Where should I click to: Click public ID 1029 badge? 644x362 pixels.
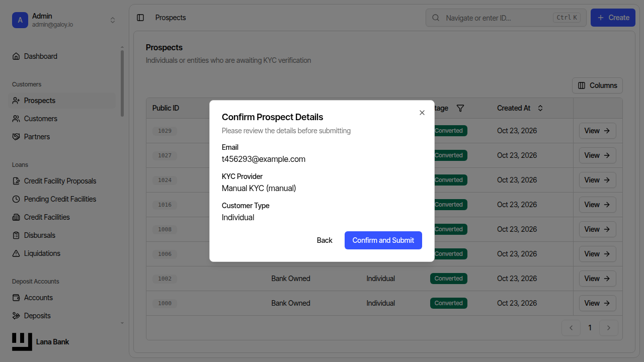(165, 131)
